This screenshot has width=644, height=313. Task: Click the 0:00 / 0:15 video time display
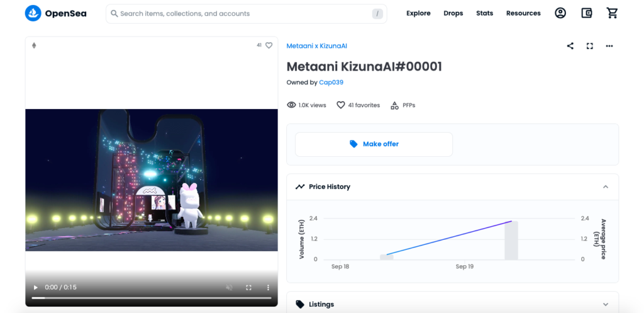tap(61, 287)
